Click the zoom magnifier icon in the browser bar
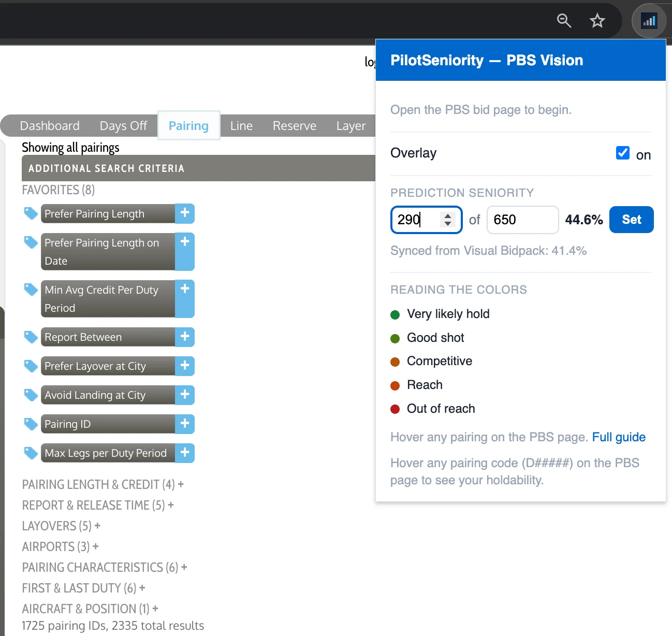The height and width of the screenshot is (636, 672). pyautogui.click(x=564, y=21)
